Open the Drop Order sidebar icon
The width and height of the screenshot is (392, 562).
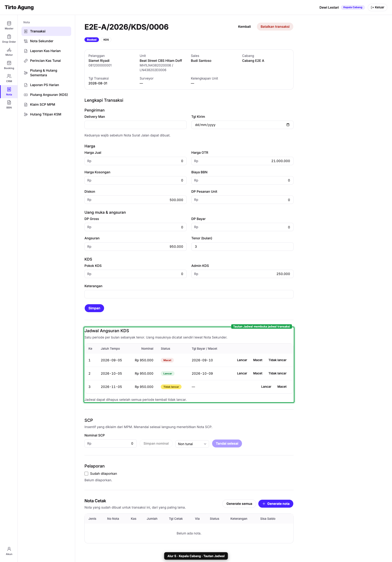coord(9,37)
